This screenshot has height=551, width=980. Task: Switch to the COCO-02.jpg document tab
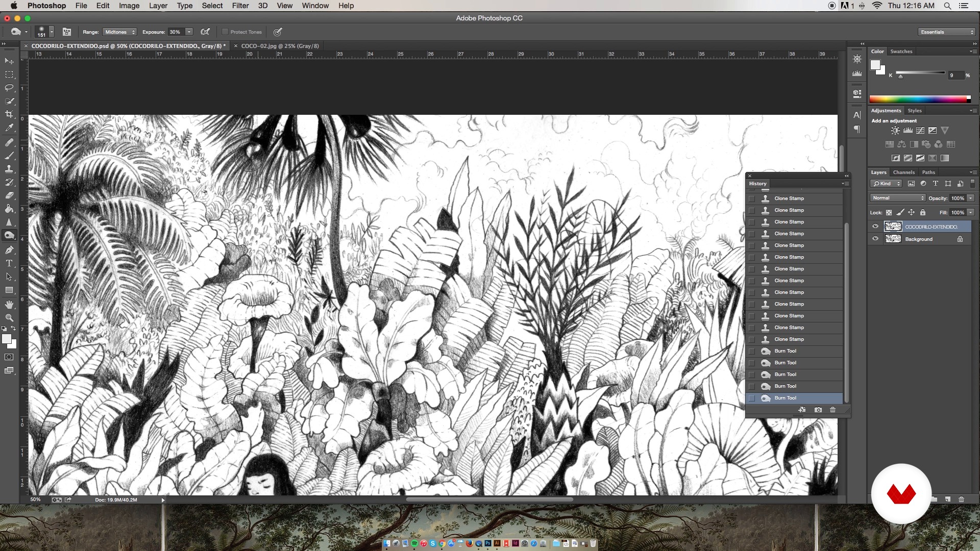click(x=280, y=46)
